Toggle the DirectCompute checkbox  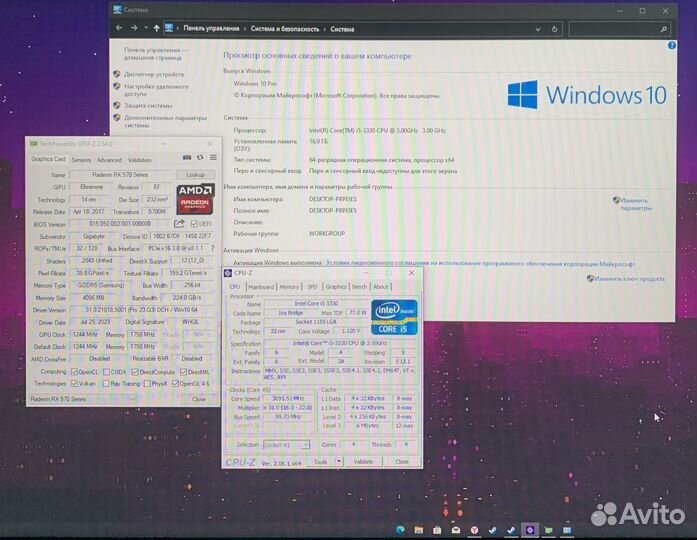(x=135, y=372)
